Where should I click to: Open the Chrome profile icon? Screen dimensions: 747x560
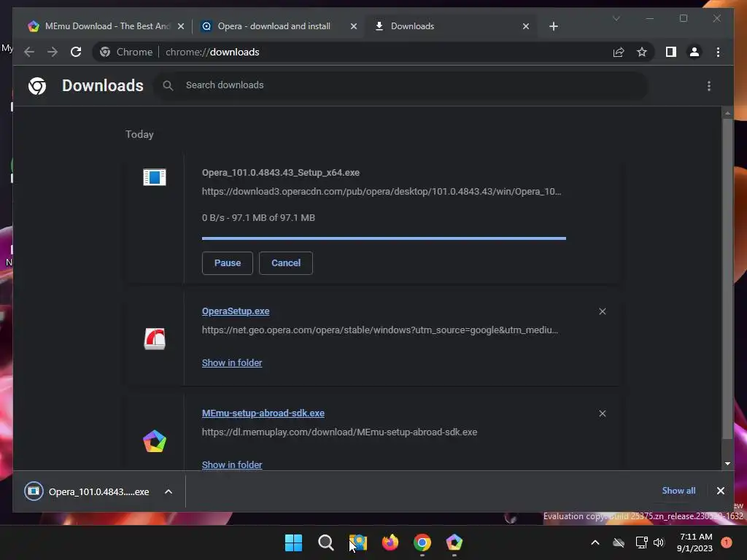click(694, 52)
